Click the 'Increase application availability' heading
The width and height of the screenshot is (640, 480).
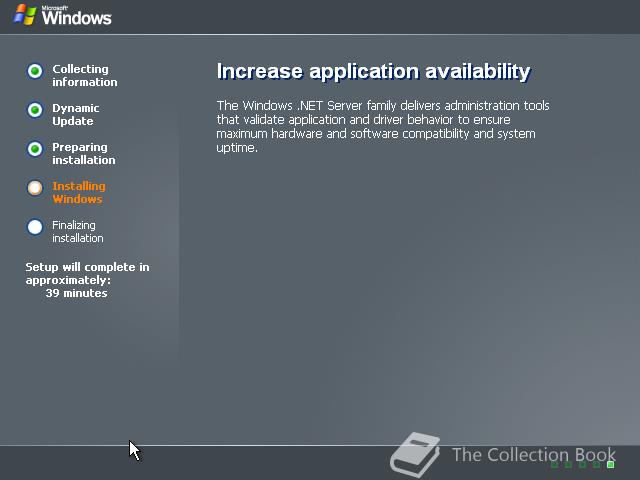pos(373,72)
